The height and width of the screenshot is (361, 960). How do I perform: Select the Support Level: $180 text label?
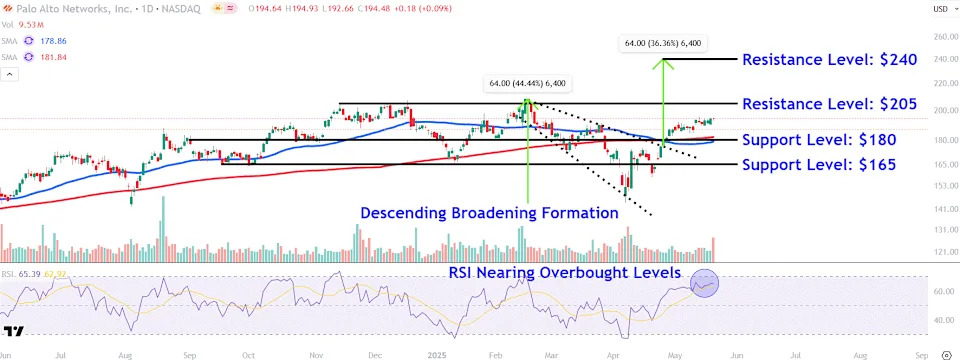819,140
